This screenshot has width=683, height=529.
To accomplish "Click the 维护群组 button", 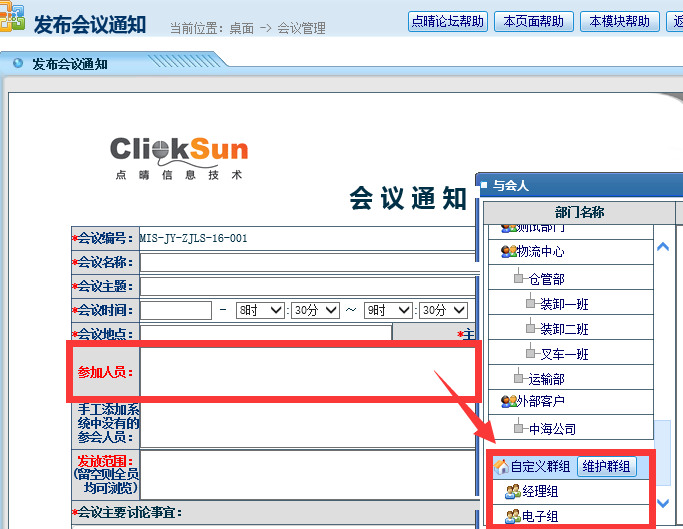I will [606, 467].
